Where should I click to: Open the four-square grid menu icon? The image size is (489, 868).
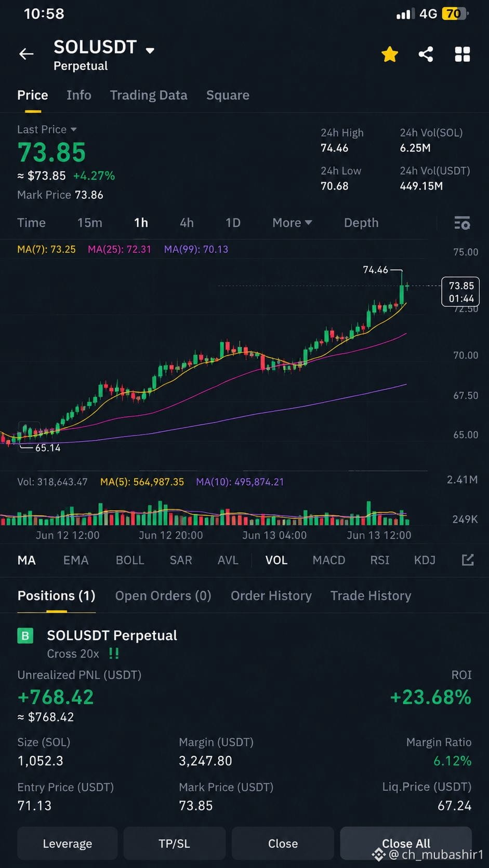click(462, 54)
